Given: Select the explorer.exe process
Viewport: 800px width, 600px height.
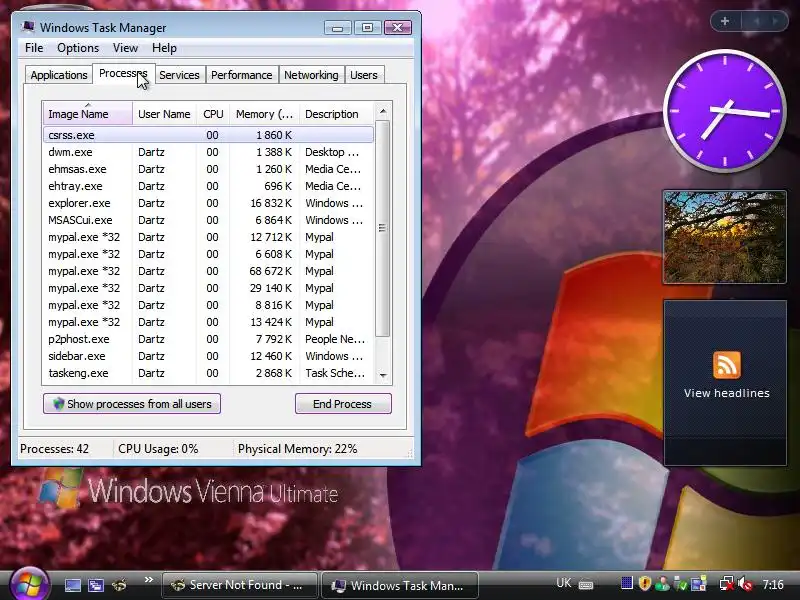Looking at the screenshot, I should [209, 203].
